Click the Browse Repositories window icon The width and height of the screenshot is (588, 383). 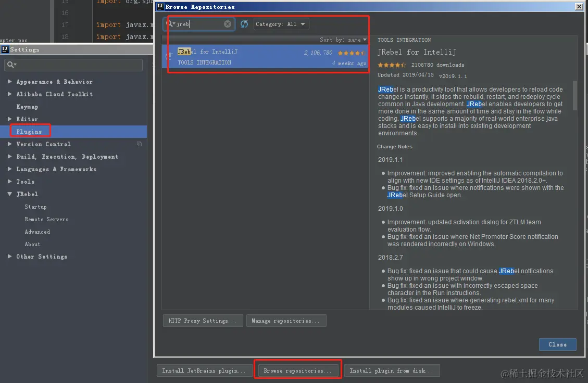point(160,6)
